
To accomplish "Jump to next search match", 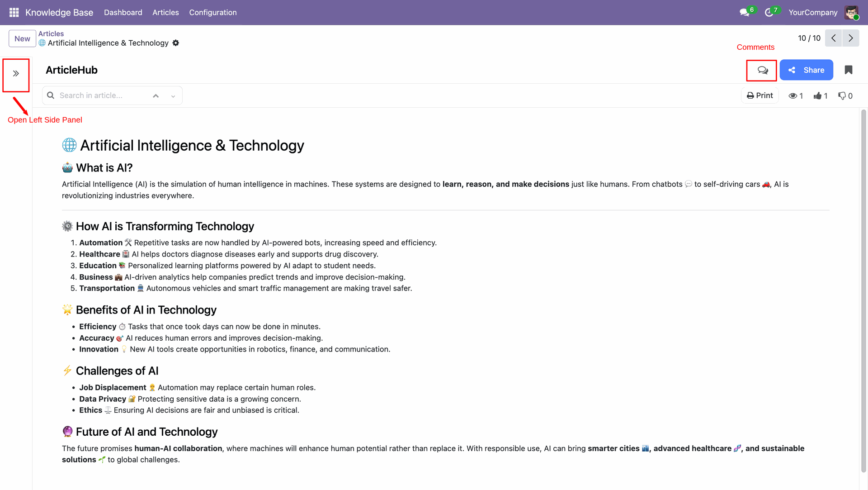I will coord(173,96).
